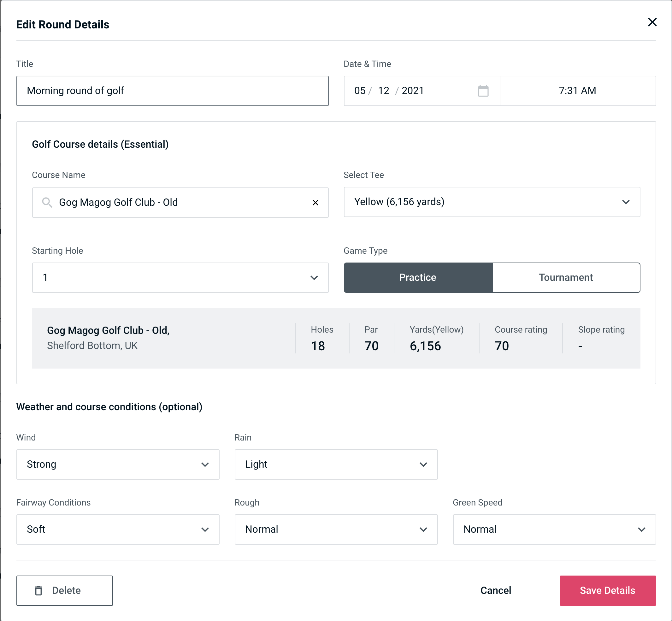
Task: Select the Rough condition dropdown
Action: [336, 529]
